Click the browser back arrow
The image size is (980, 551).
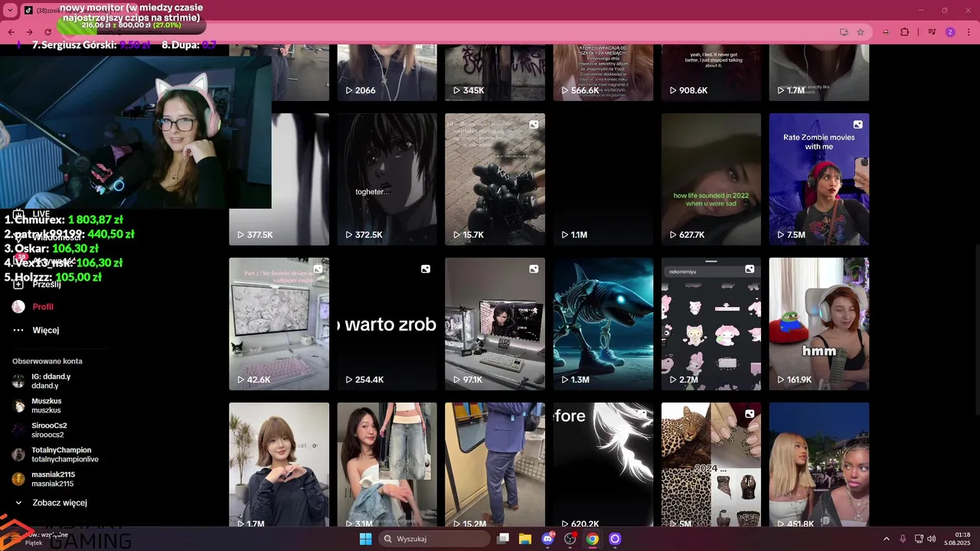11,32
